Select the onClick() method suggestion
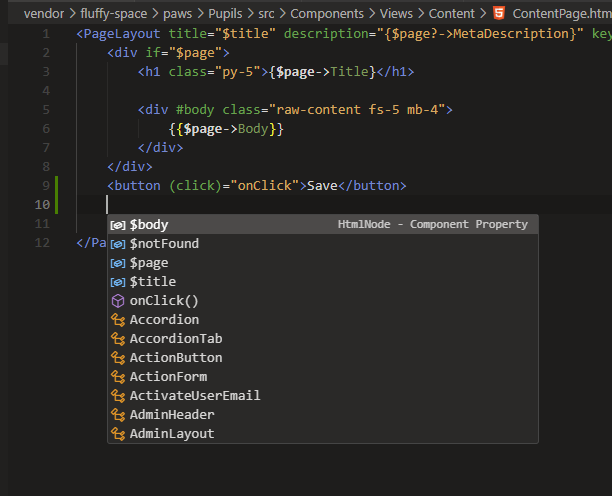 click(323, 300)
